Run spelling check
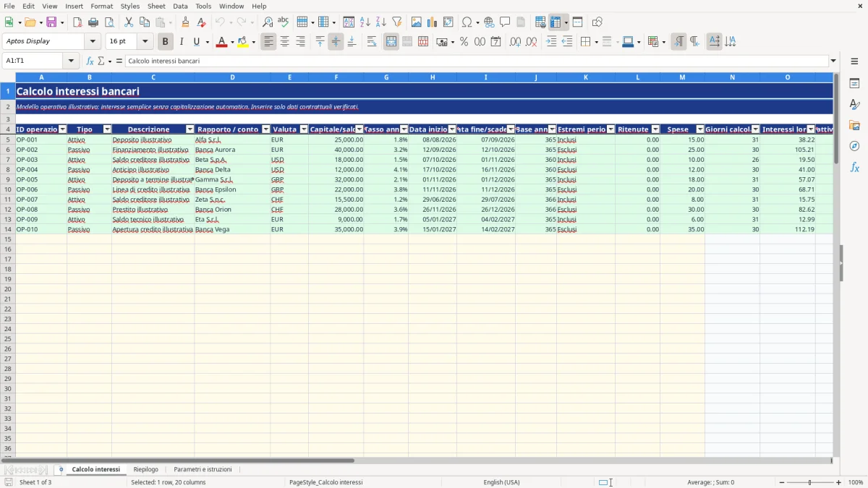The height and width of the screenshot is (488, 868). click(x=284, y=22)
